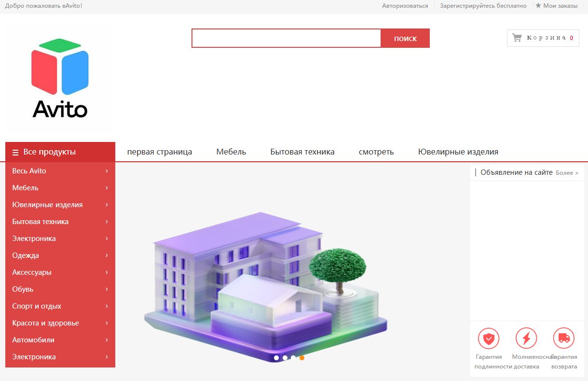Click Объявление на сайте heading

pyautogui.click(x=517, y=172)
